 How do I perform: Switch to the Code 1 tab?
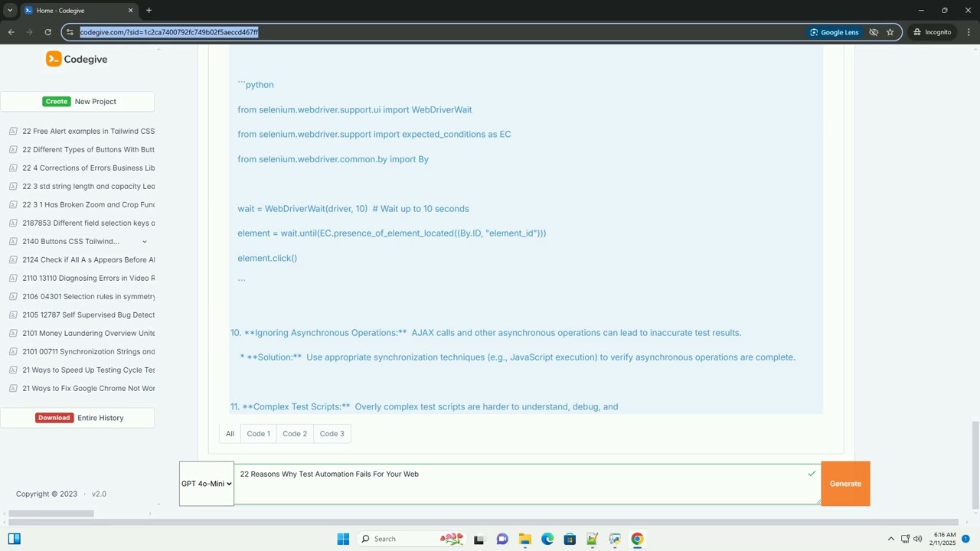click(x=258, y=433)
